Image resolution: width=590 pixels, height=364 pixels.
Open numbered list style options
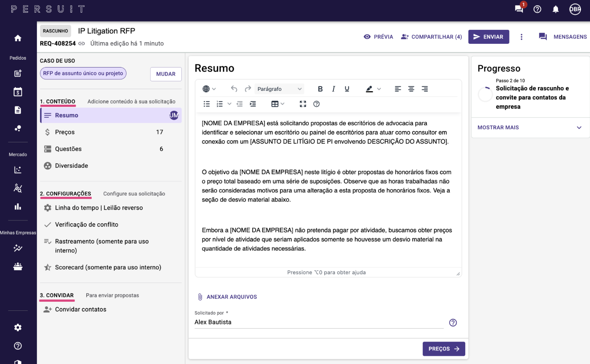(229, 104)
